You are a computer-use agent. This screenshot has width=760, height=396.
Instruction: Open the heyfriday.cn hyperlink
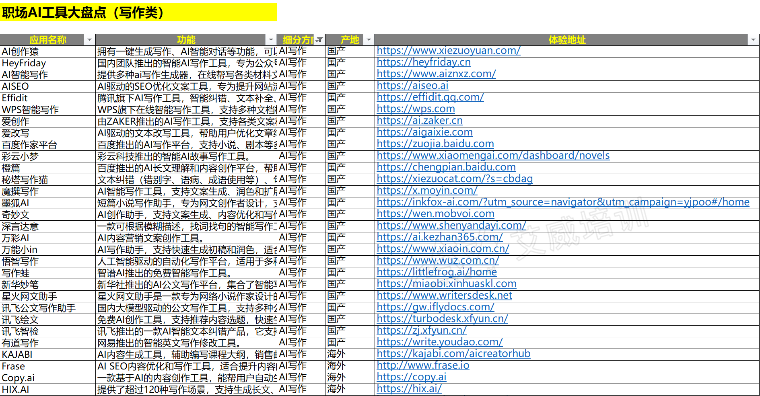click(424, 62)
